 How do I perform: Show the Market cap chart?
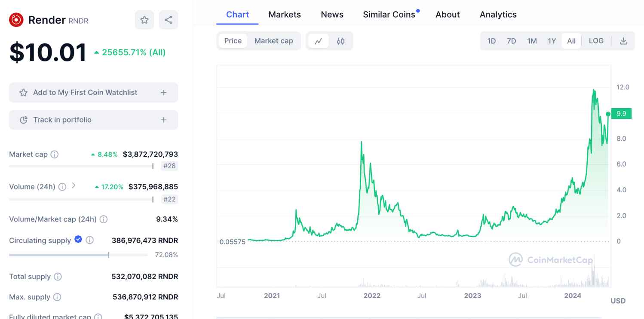pos(274,41)
